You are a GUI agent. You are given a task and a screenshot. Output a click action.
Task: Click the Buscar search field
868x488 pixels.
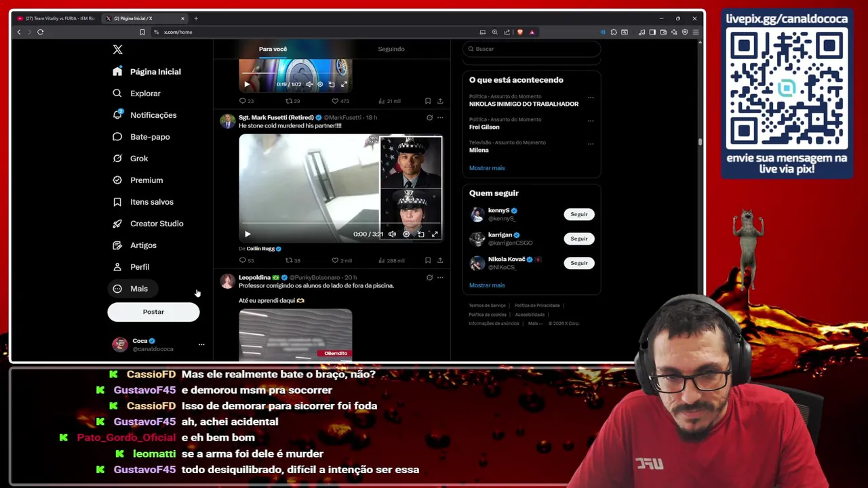click(532, 49)
